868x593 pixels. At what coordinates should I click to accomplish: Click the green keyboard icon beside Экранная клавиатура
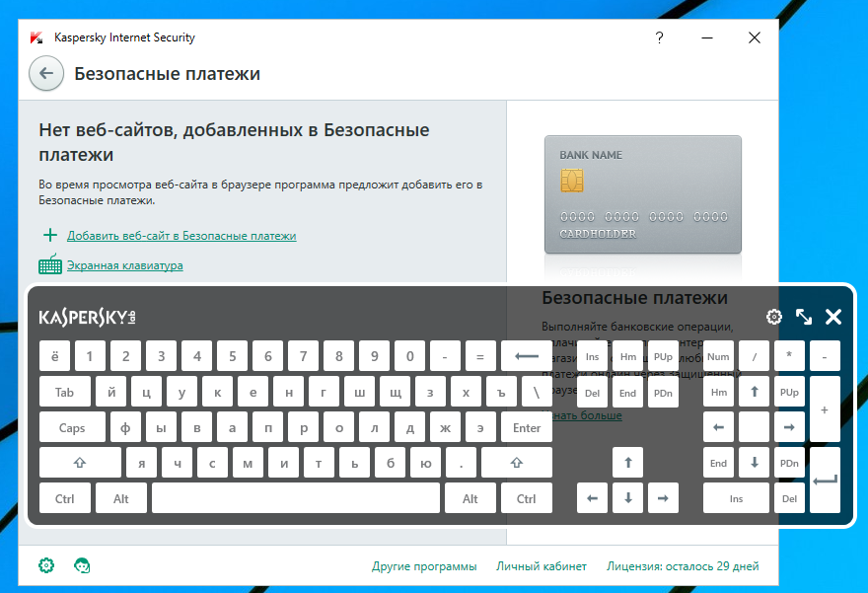point(50,264)
